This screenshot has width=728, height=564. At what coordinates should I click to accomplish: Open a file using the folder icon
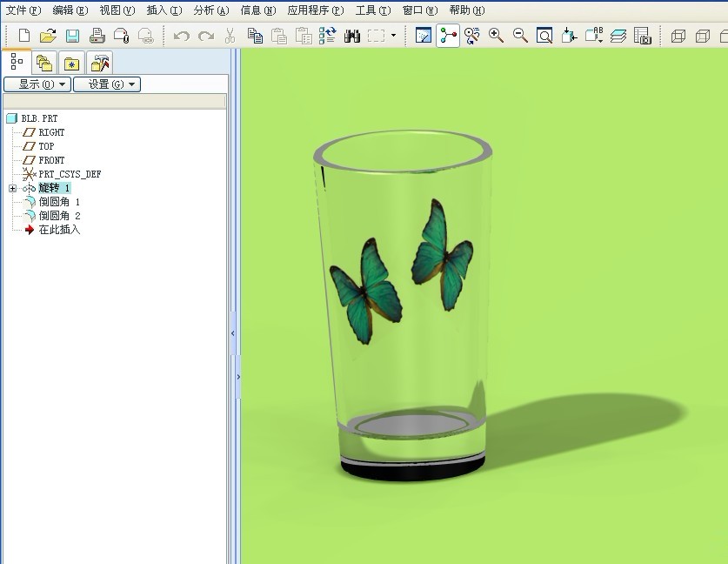point(48,36)
